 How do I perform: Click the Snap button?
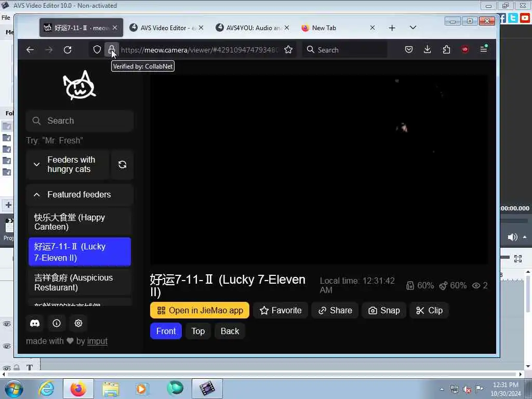[384, 311]
